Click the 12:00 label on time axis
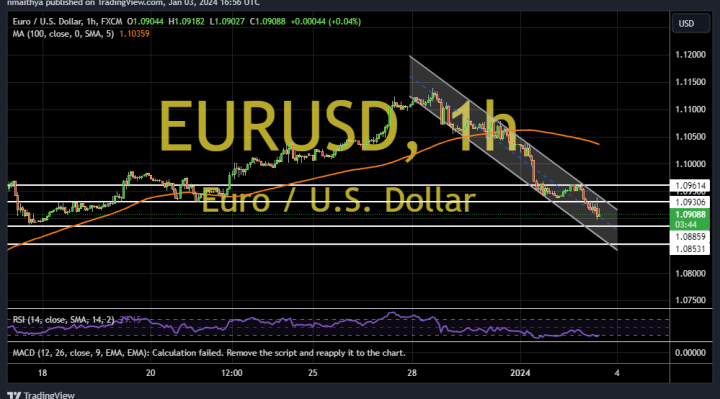This screenshot has height=399, width=720. coord(232,373)
